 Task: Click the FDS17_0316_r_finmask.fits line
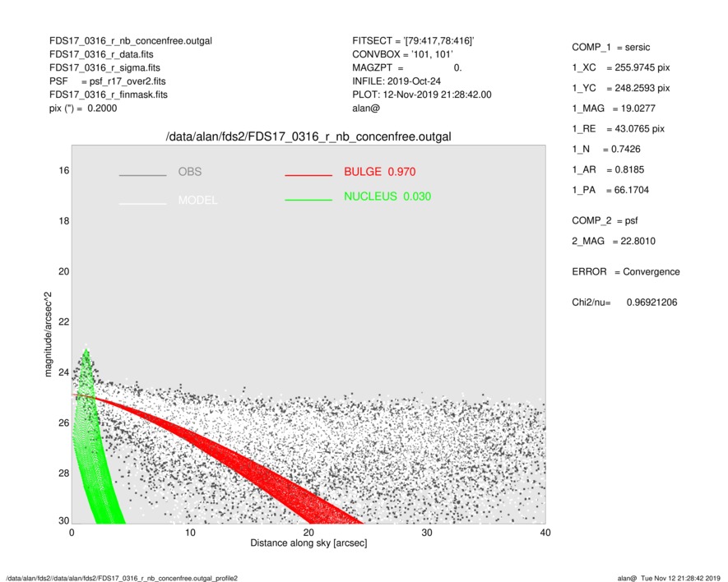click(x=109, y=95)
